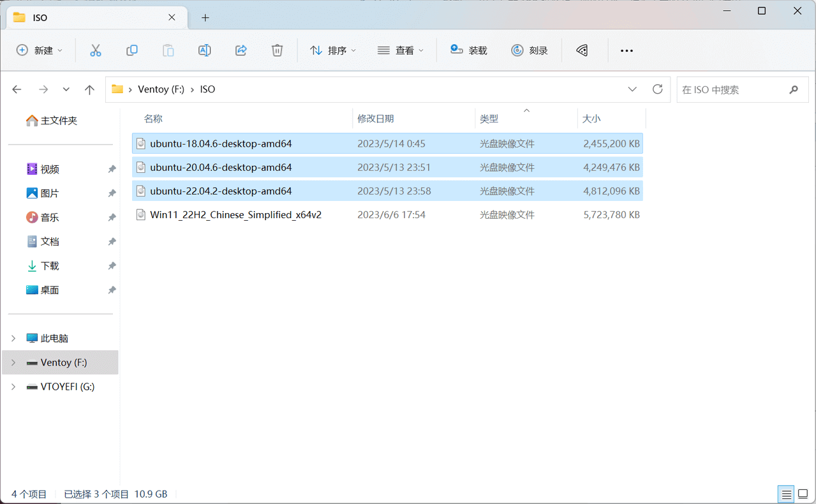
Task: Open 主文件夹 in sidebar
Action: click(x=52, y=121)
